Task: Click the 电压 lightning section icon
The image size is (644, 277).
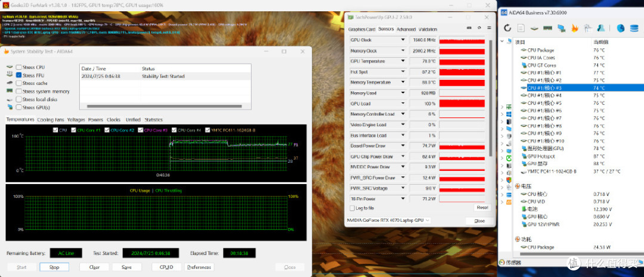Action: [517, 186]
